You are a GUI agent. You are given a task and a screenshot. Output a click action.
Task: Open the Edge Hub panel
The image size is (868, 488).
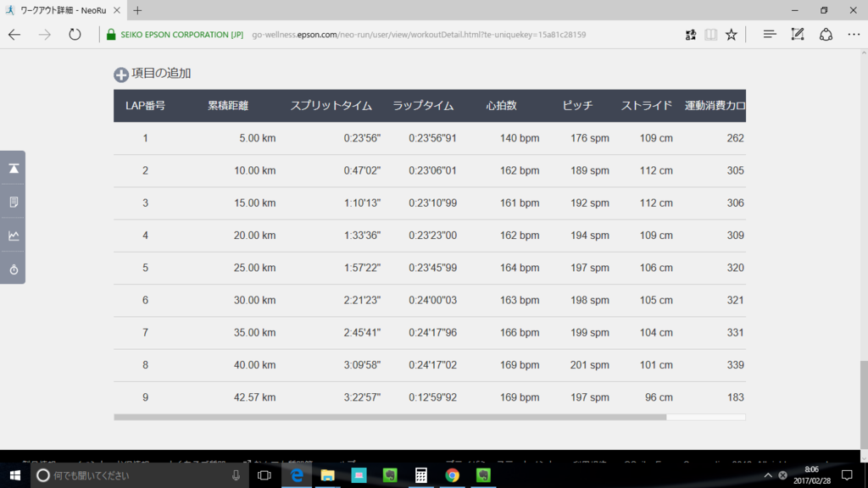[770, 34]
